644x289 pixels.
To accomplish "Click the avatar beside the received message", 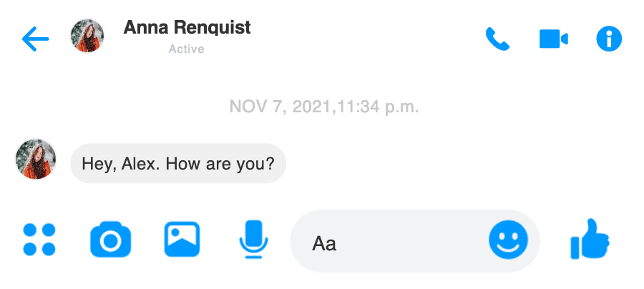I will [x=36, y=159].
